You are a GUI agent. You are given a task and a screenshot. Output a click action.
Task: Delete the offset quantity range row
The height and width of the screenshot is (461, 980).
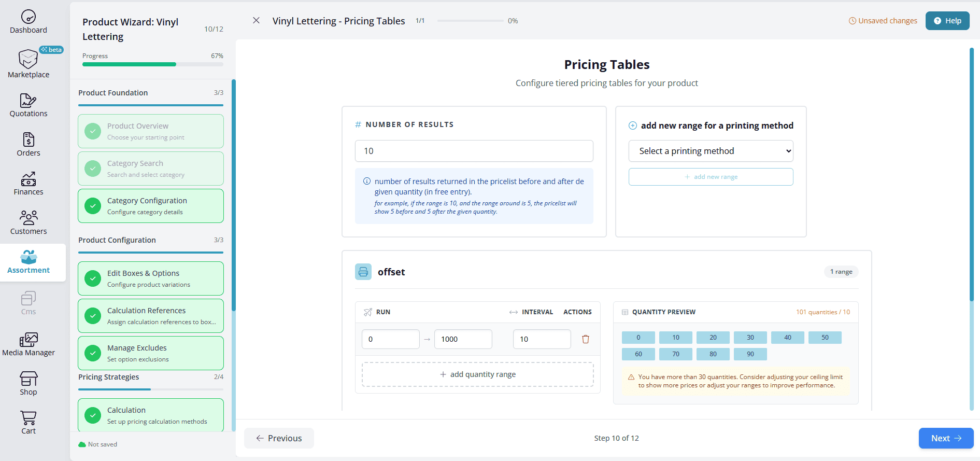(586, 339)
